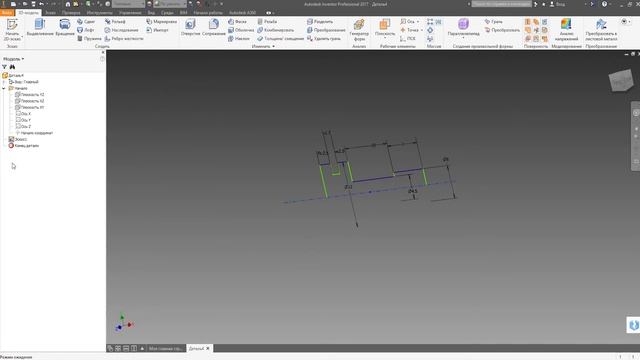Open the Параллелепипед dropdown arrow
Image resolution: width=640 pixels, height=360 pixels.
tap(463, 38)
